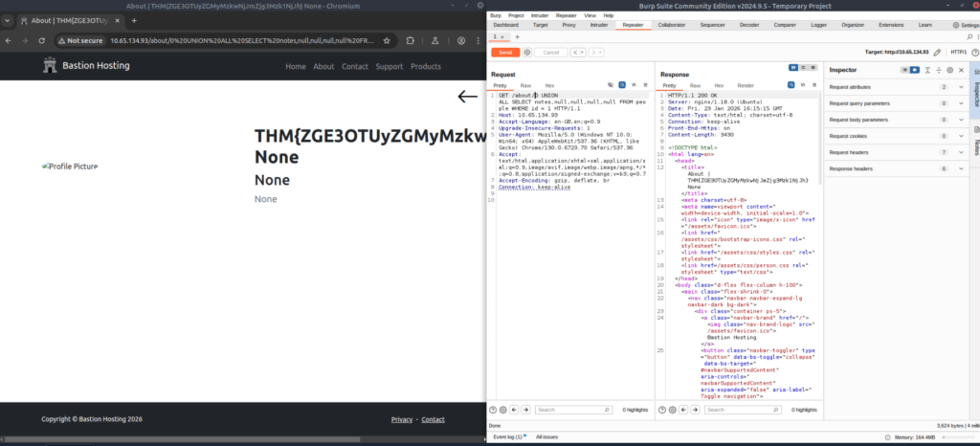
Task: Switch to the Proxy tab
Action: point(568,25)
